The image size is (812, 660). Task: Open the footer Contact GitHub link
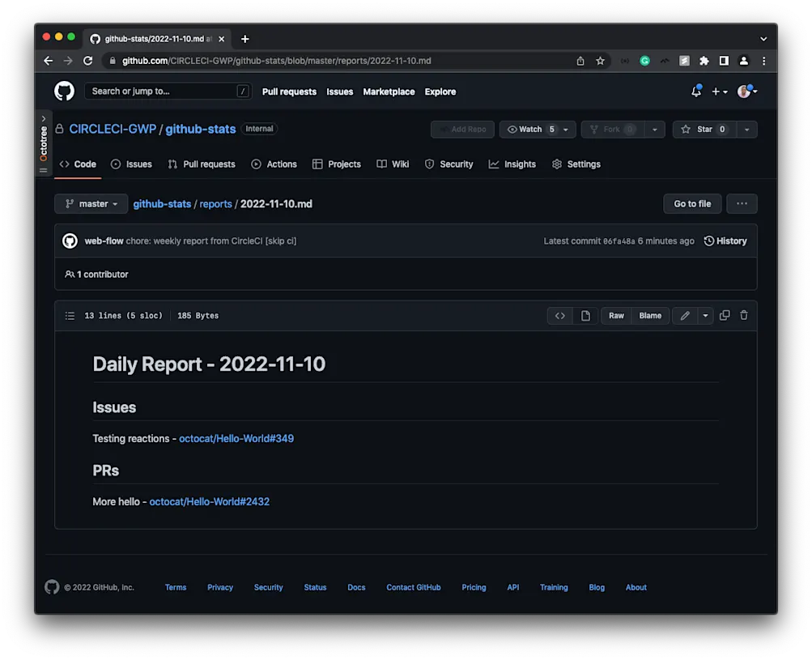(x=413, y=587)
